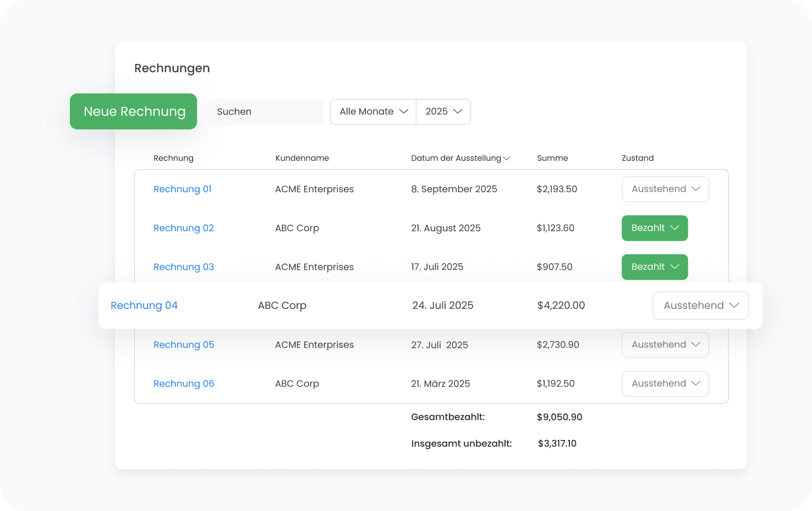Screen dimensions: 812x511
Task: Expand Rechnung 02 Bezahlt status dropdown
Action: pyautogui.click(x=655, y=228)
